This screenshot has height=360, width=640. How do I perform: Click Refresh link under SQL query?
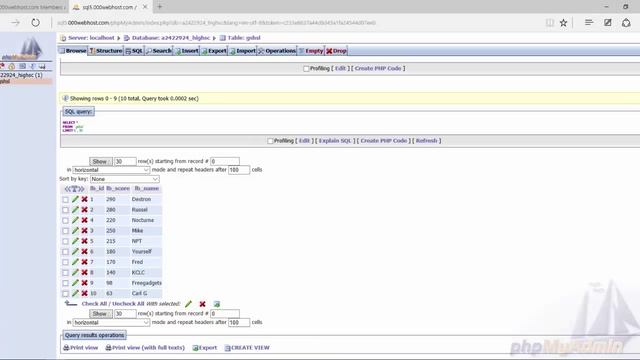427,141
